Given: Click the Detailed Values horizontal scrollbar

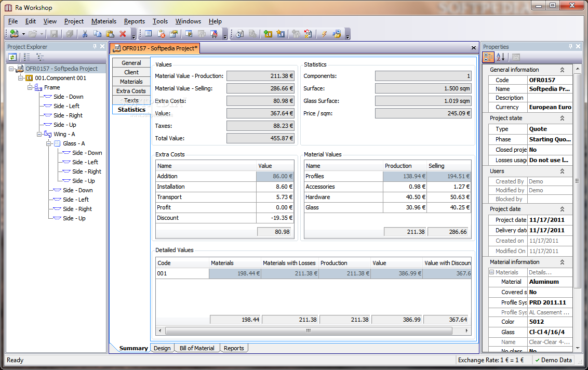Looking at the screenshot, I should click(308, 331).
